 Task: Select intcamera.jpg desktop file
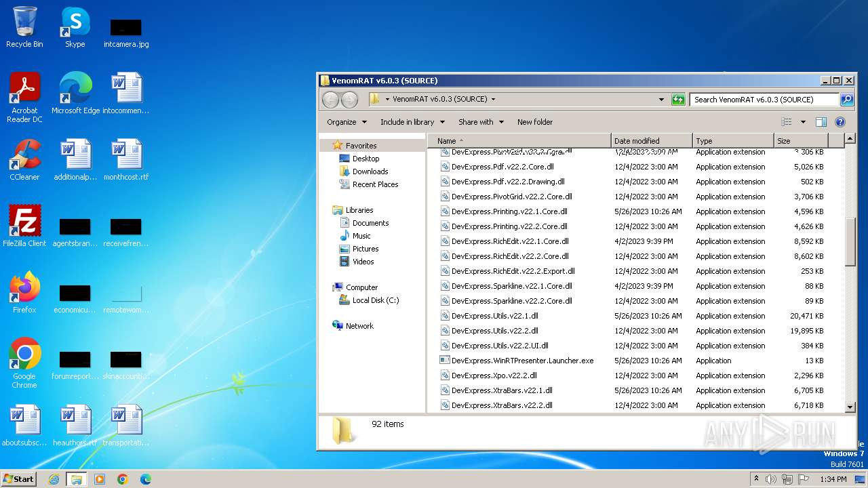tap(126, 33)
